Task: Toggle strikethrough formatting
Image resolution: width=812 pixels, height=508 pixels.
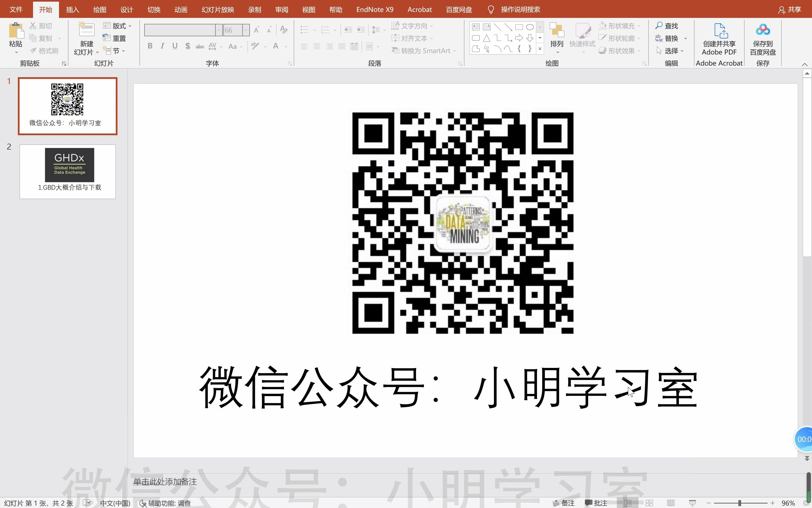Action: 200,46
